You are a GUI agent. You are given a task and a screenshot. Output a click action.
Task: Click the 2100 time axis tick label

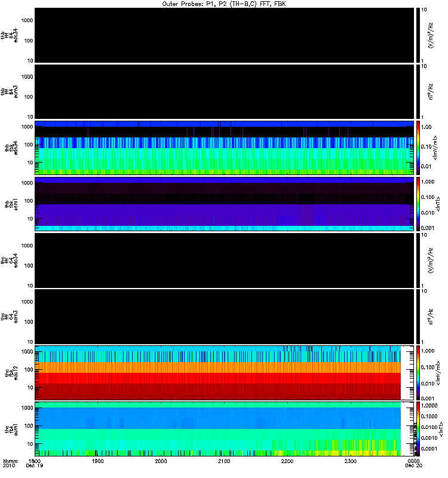(x=224, y=461)
